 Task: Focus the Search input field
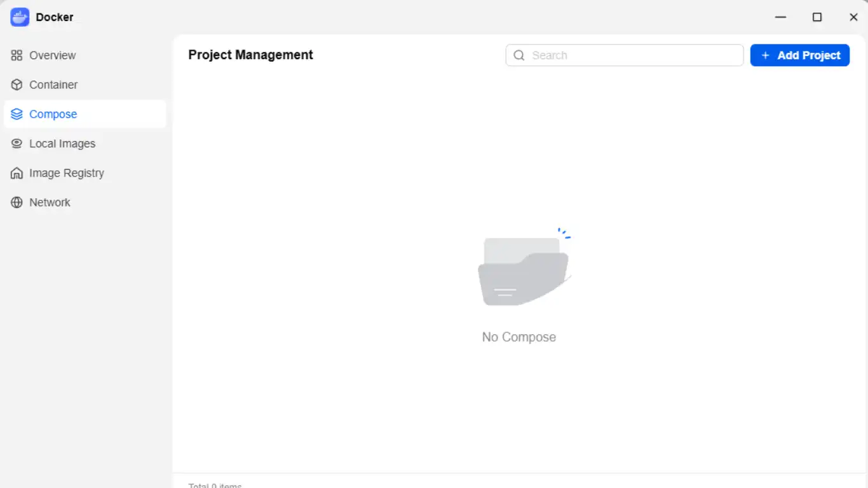625,55
